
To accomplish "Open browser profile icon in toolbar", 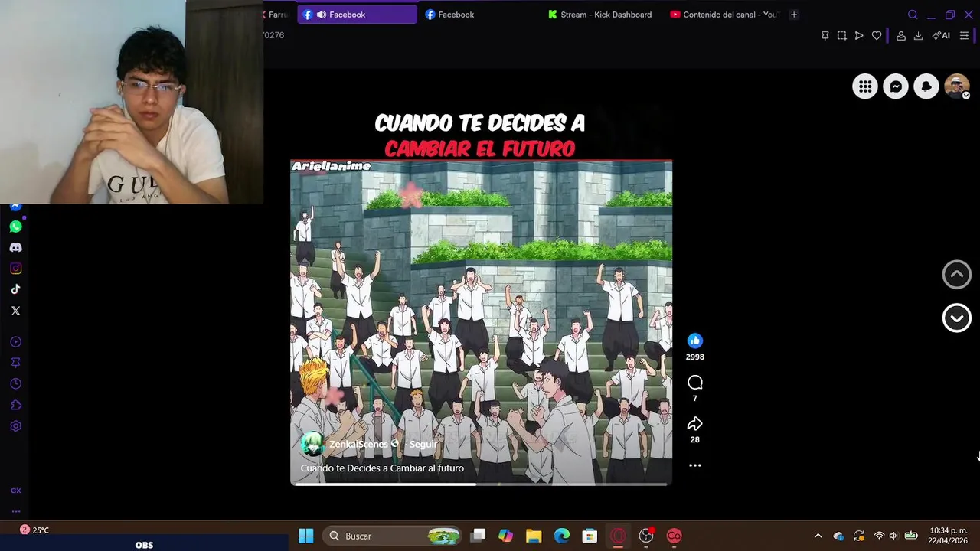I will 901,35.
